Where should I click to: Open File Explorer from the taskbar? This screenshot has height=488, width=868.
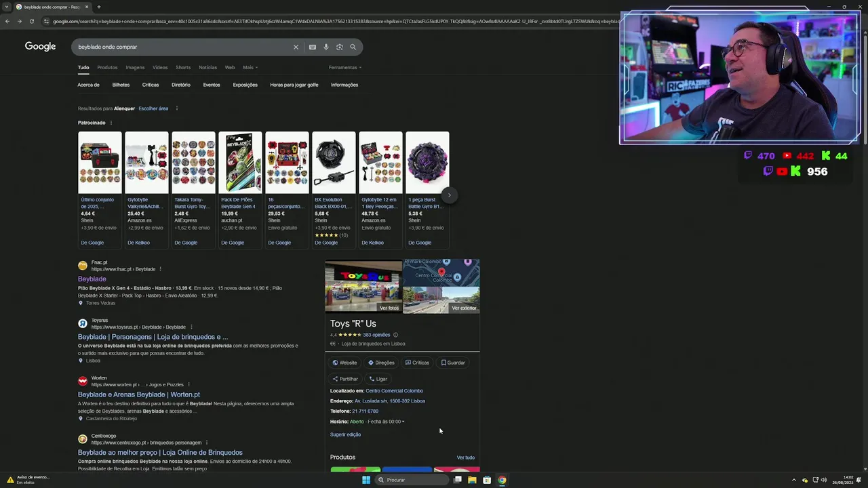click(x=472, y=480)
